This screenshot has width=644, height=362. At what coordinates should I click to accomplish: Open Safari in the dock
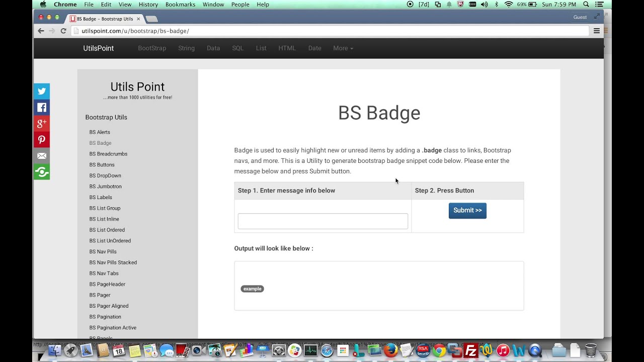pos(327,350)
